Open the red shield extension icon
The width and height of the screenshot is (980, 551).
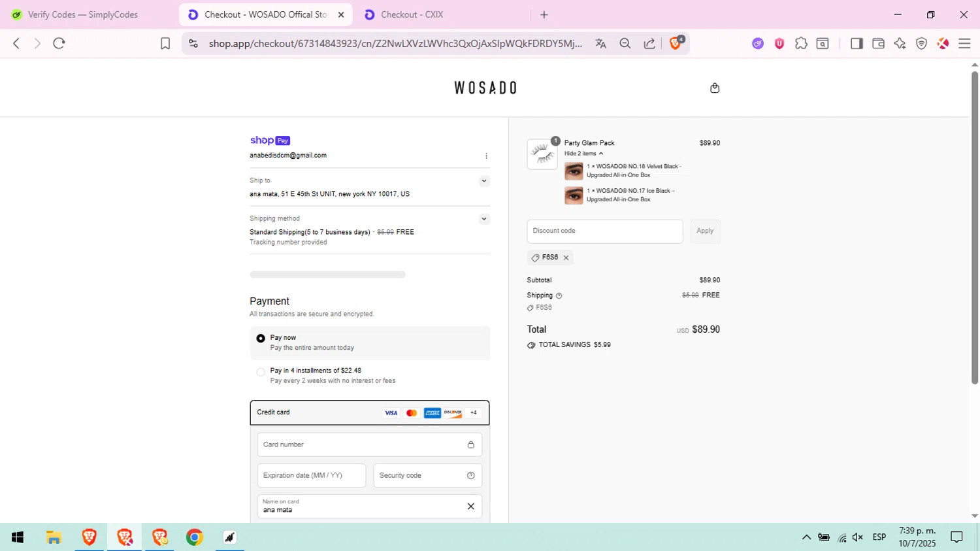click(779, 43)
